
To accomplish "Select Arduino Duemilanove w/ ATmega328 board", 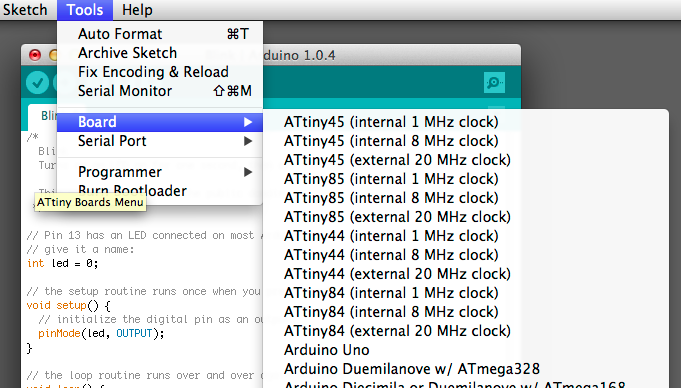I will click(466, 369).
